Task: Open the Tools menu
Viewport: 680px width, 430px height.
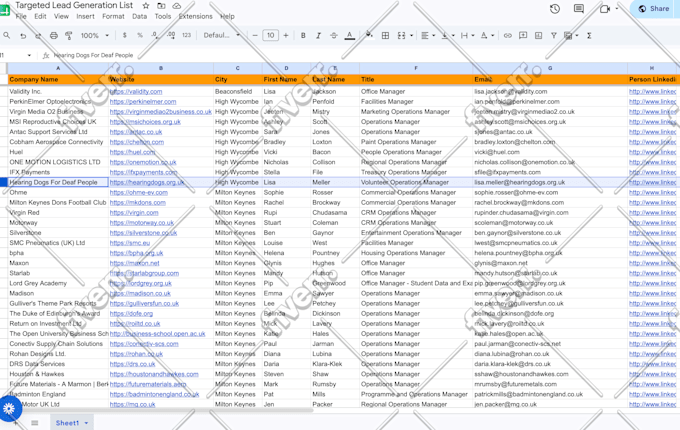Action: (163, 16)
